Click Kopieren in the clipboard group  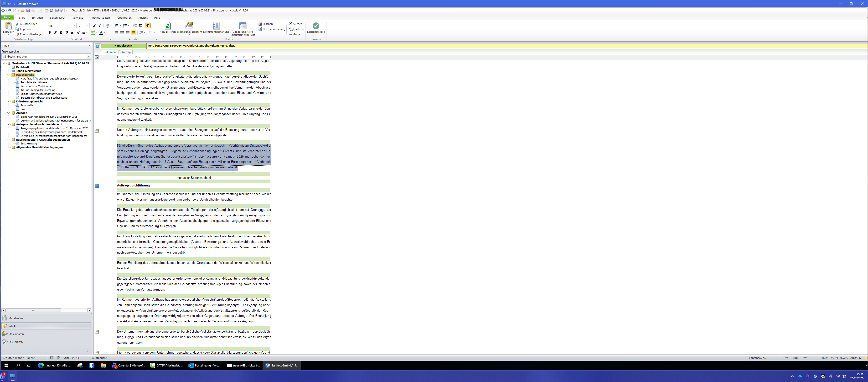click(x=24, y=29)
